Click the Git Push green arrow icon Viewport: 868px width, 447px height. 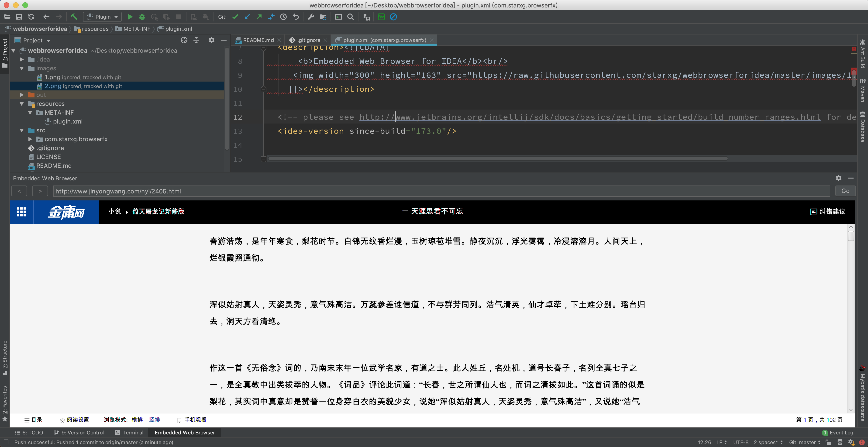pyautogui.click(x=259, y=17)
